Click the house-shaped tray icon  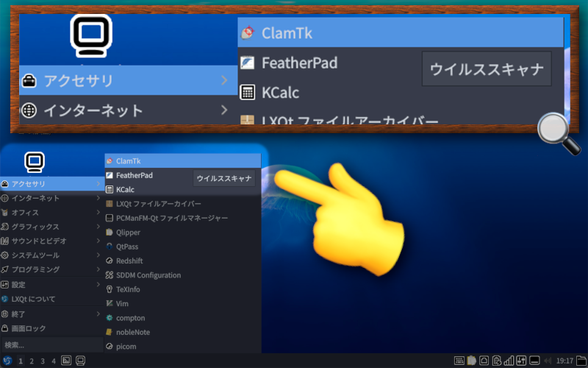484,361
